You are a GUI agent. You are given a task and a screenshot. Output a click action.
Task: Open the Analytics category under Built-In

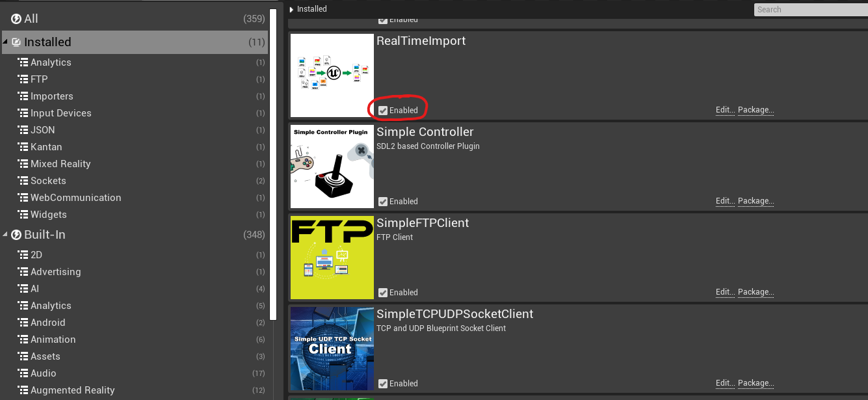tap(135, 306)
